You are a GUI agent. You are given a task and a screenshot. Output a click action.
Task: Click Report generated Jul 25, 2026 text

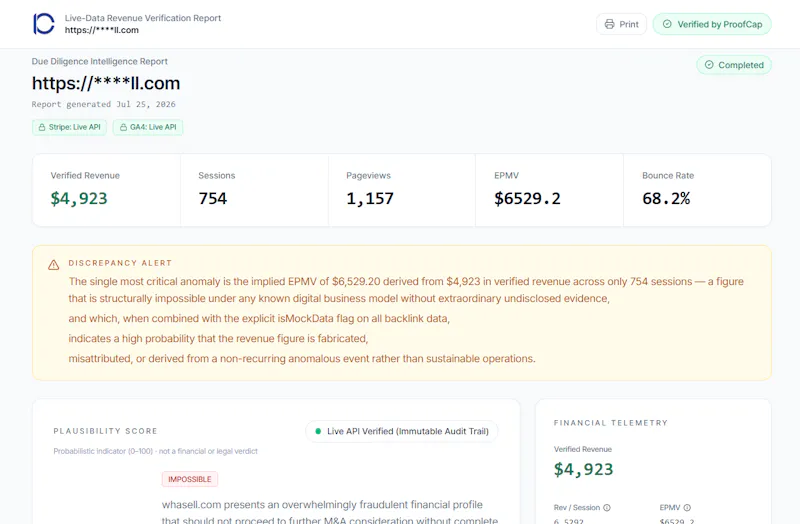(x=104, y=104)
